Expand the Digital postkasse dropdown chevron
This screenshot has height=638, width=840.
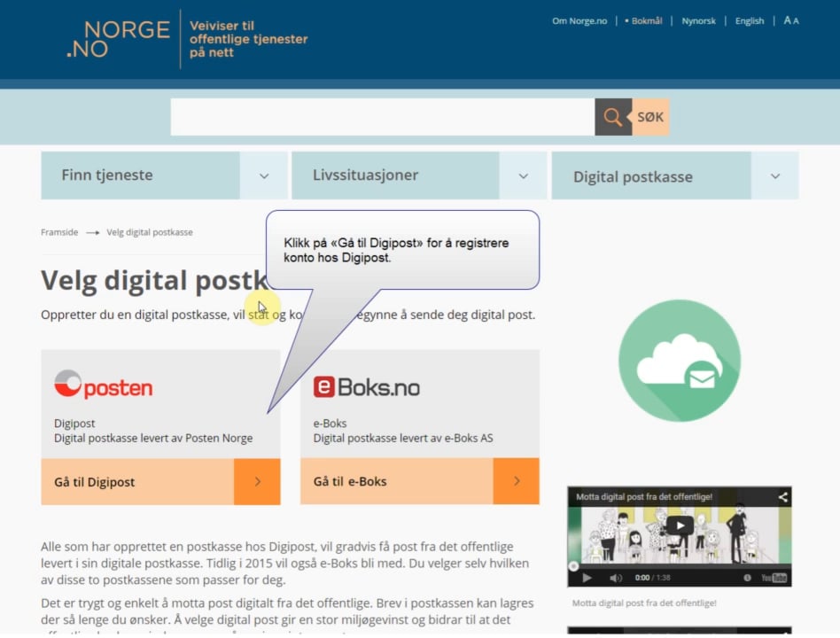click(775, 175)
